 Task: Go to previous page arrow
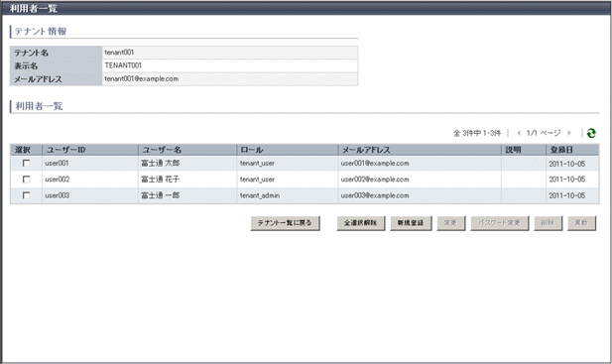[519, 133]
